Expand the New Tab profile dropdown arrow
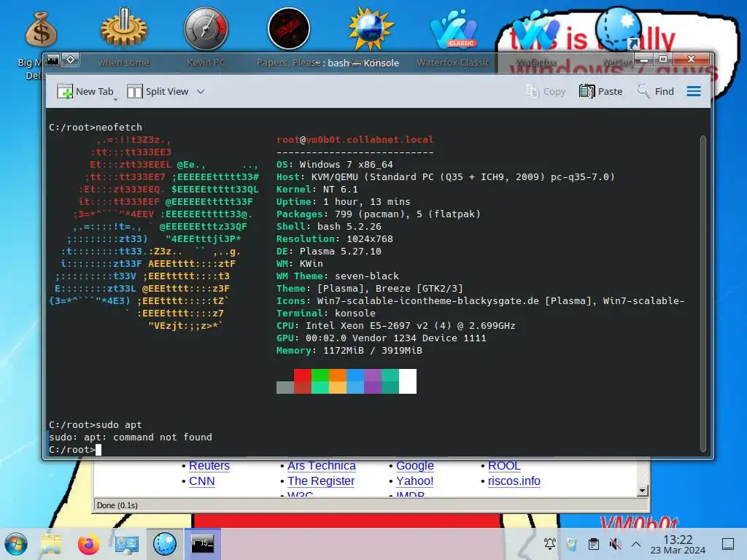This screenshot has height=560, width=747. click(x=116, y=98)
